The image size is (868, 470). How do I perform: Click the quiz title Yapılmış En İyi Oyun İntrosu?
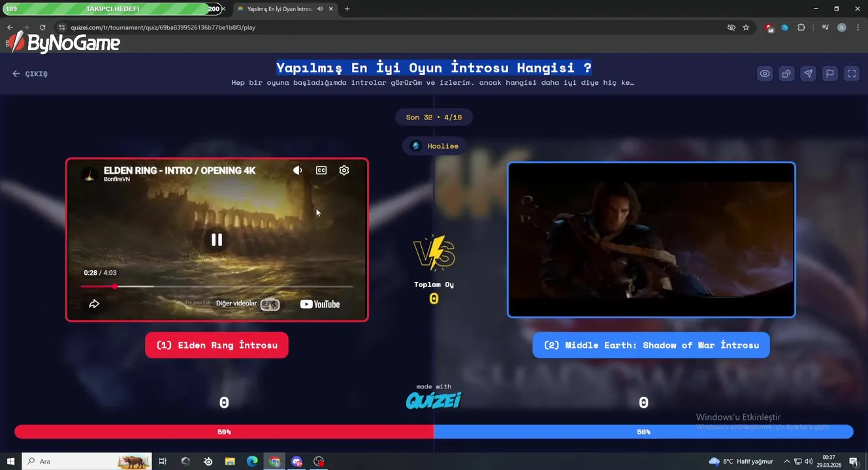[434, 68]
